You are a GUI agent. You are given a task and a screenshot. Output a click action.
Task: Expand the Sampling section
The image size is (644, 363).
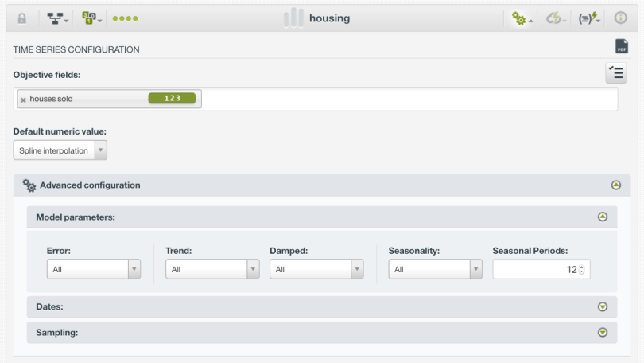coord(603,333)
